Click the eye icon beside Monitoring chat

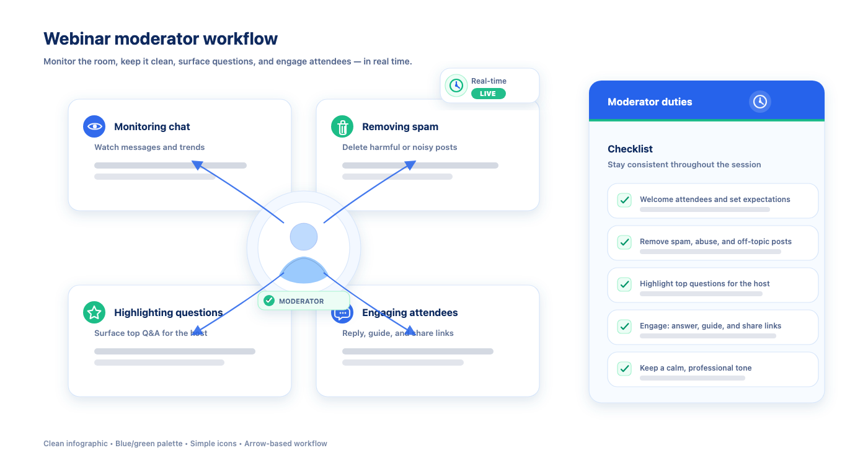click(x=94, y=126)
